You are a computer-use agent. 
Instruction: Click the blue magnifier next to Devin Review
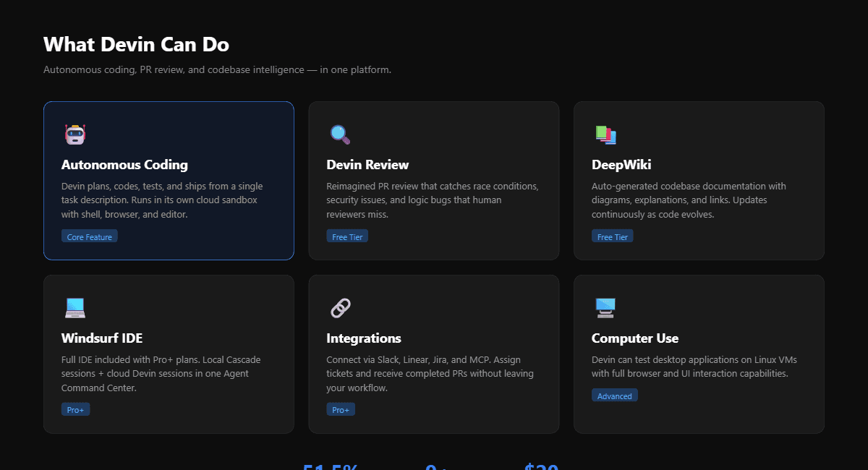click(x=340, y=134)
